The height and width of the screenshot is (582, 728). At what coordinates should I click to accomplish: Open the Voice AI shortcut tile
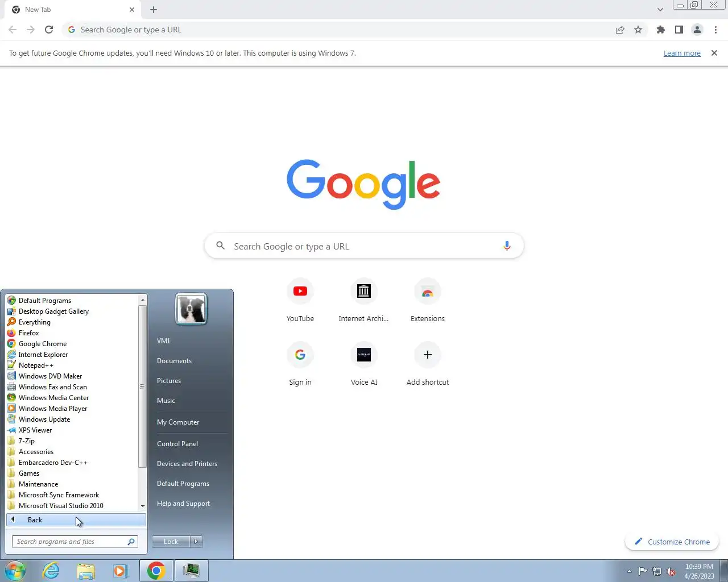point(364,364)
